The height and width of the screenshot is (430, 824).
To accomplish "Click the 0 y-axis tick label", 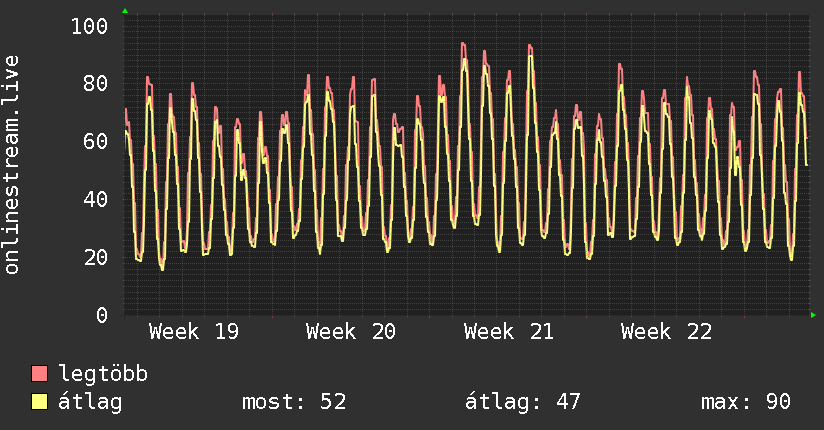I will pyautogui.click(x=102, y=315).
